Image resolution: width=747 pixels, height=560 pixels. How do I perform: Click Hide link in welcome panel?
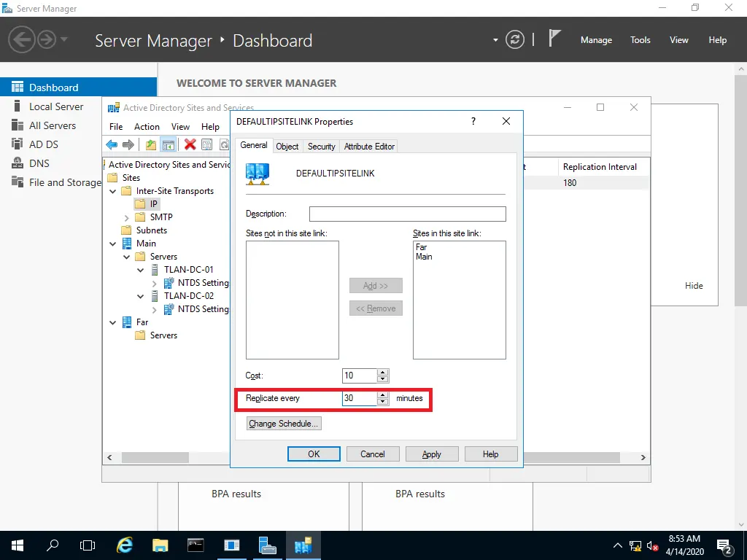tap(694, 285)
